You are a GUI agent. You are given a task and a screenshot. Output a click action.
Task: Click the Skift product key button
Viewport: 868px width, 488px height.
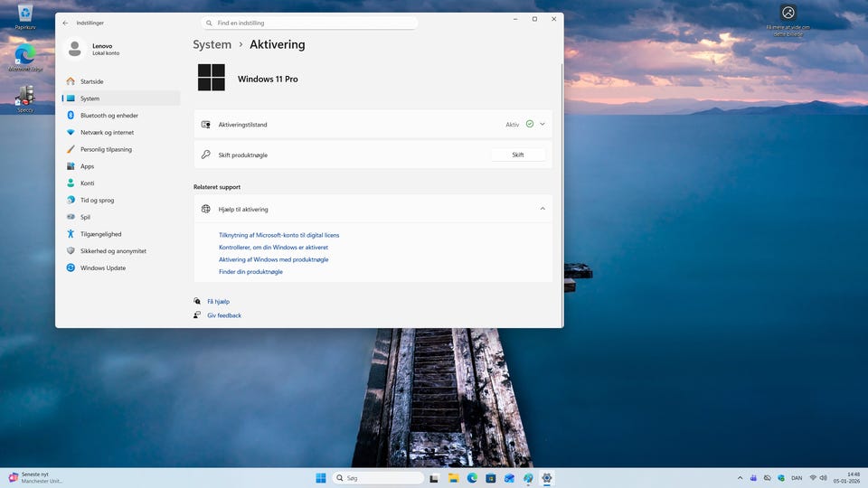(518, 155)
